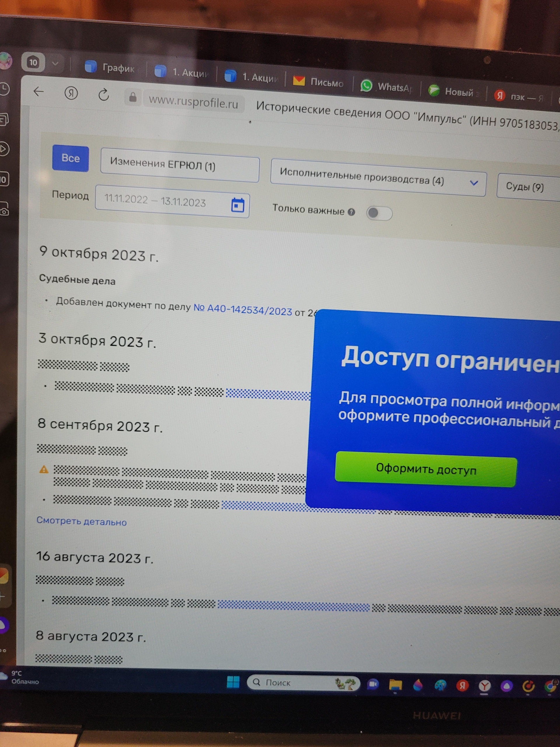Launch the Paint palette app on taskbar
This screenshot has width=560, height=747.
[x=440, y=685]
